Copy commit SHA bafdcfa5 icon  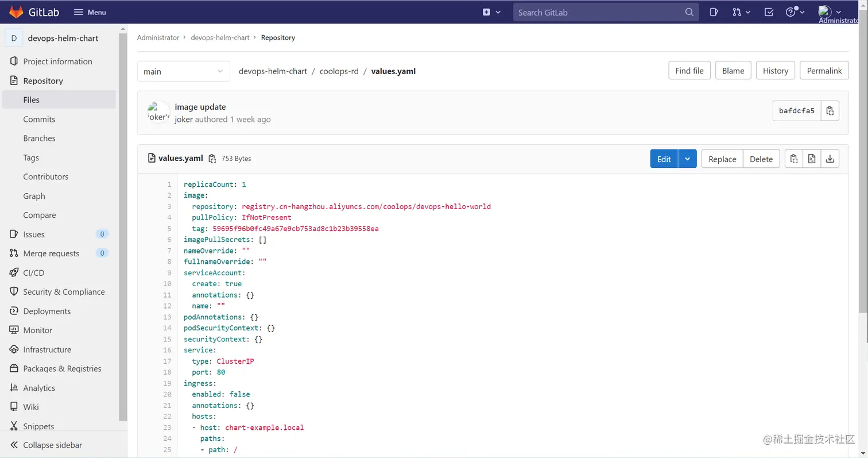point(830,111)
